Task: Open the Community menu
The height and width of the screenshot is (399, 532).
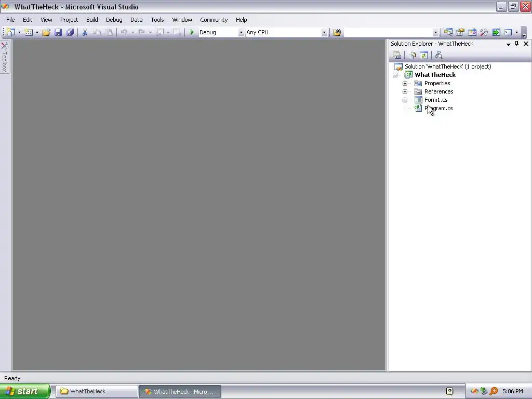Action: pyautogui.click(x=214, y=20)
